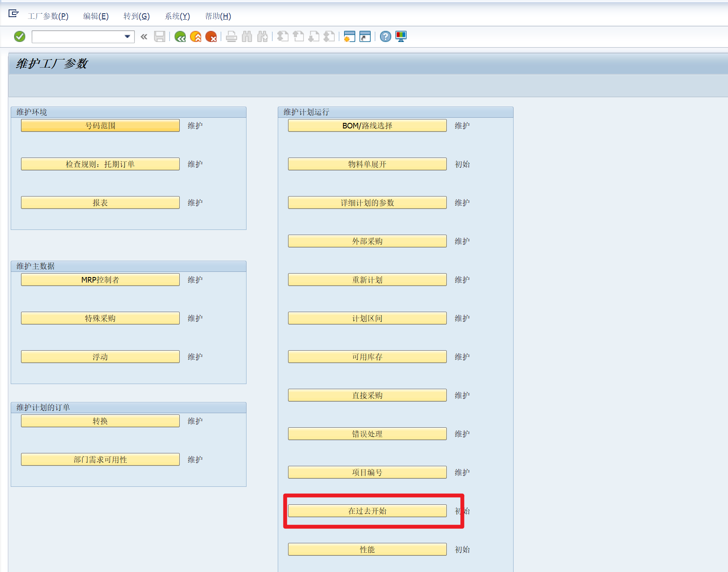Click 初始 status next to 性能

(x=462, y=549)
